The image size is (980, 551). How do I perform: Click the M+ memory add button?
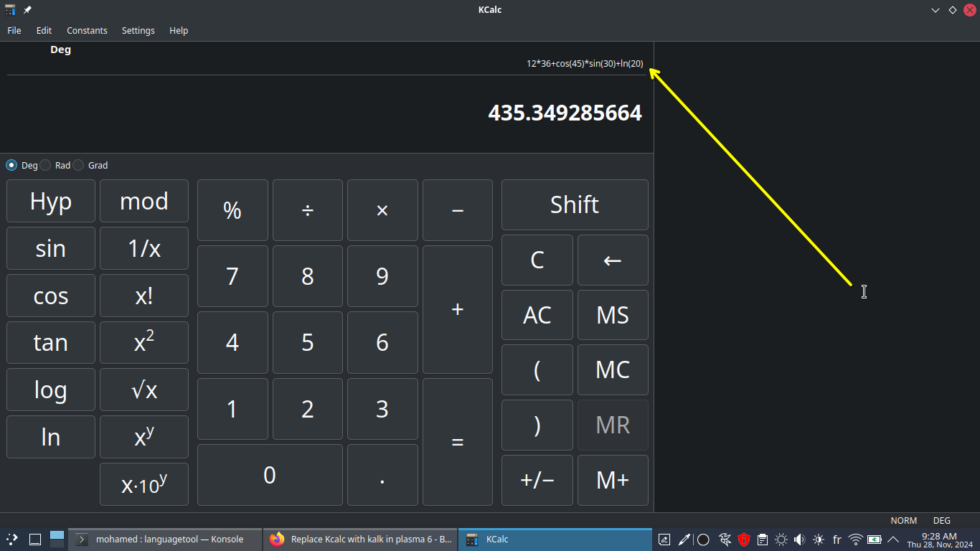[613, 480]
